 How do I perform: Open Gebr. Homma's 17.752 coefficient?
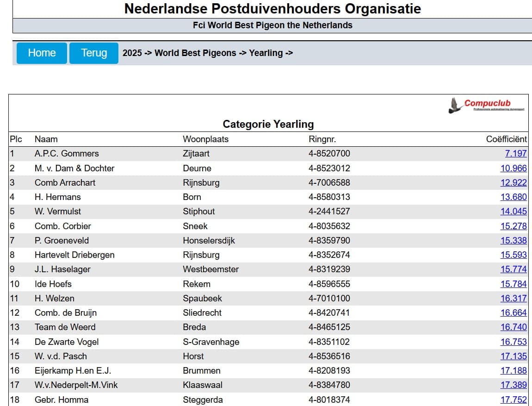[513, 400]
